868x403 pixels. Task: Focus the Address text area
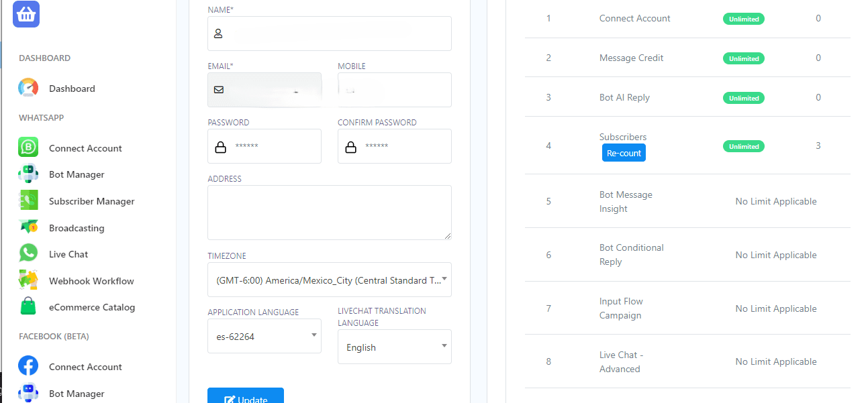[x=329, y=213]
